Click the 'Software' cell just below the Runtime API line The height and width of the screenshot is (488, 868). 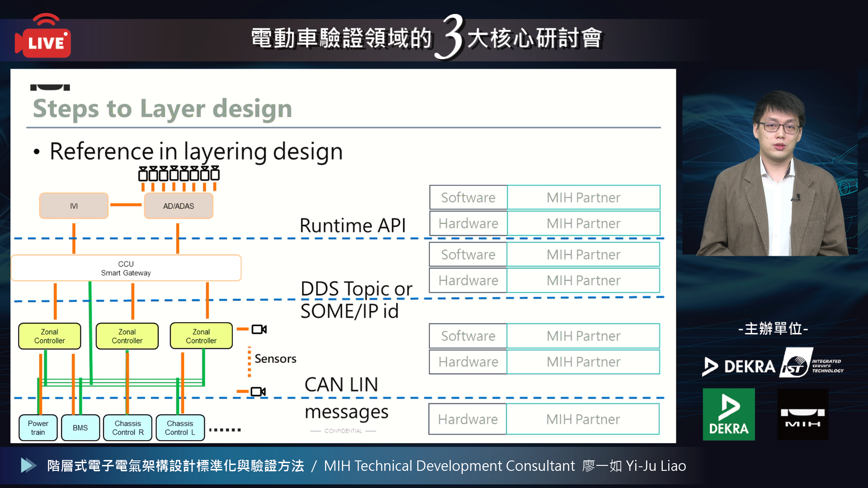coord(468,254)
